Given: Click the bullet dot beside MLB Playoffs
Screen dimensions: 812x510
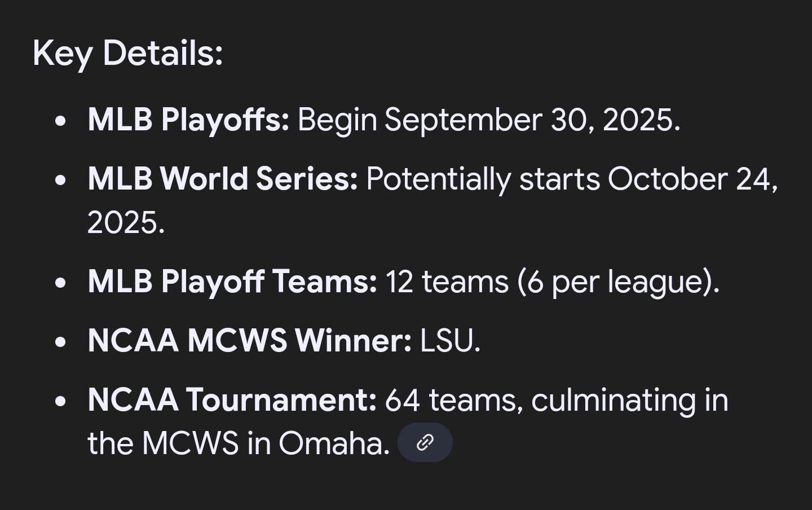Looking at the screenshot, I should pyautogui.click(x=61, y=121).
